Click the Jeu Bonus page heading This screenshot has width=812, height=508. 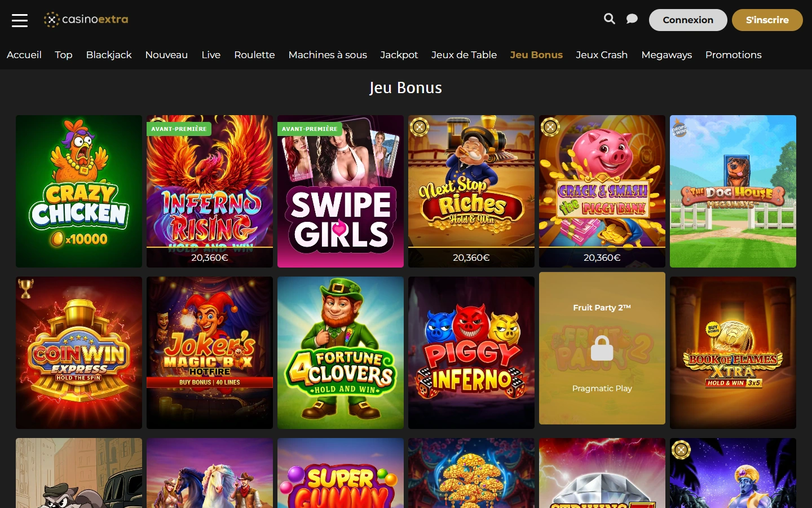(x=405, y=88)
